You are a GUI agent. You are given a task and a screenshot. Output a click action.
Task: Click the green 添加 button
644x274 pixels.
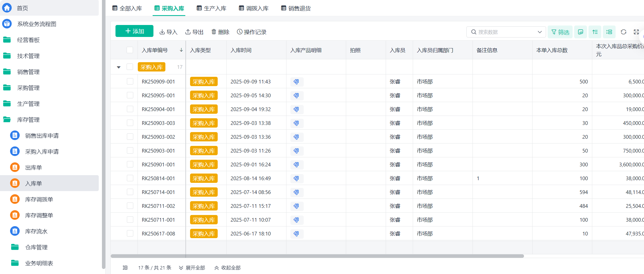click(x=134, y=31)
